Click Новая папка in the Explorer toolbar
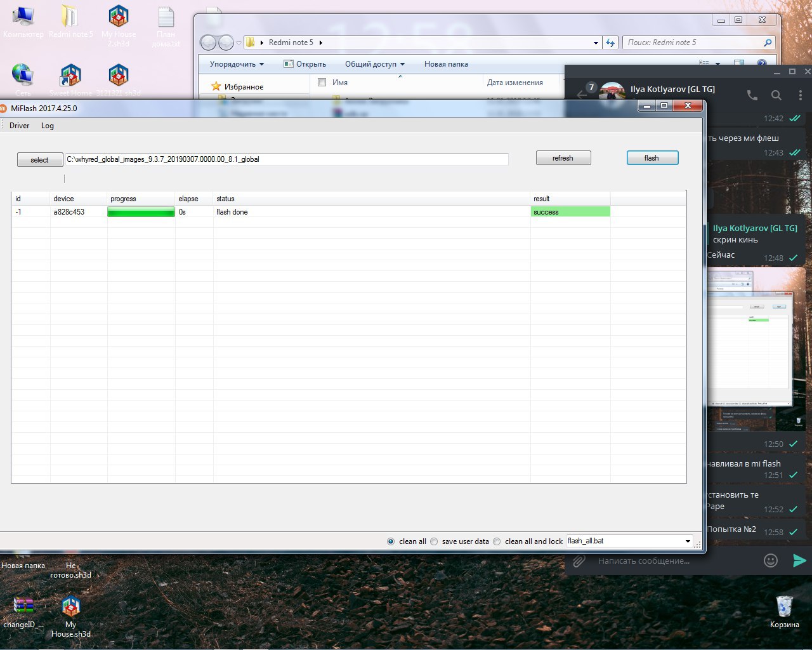The height and width of the screenshot is (650, 812). pos(446,64)
